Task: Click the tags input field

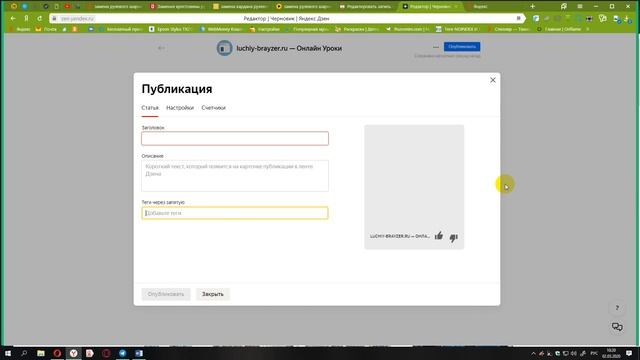Action: [235, 213]
